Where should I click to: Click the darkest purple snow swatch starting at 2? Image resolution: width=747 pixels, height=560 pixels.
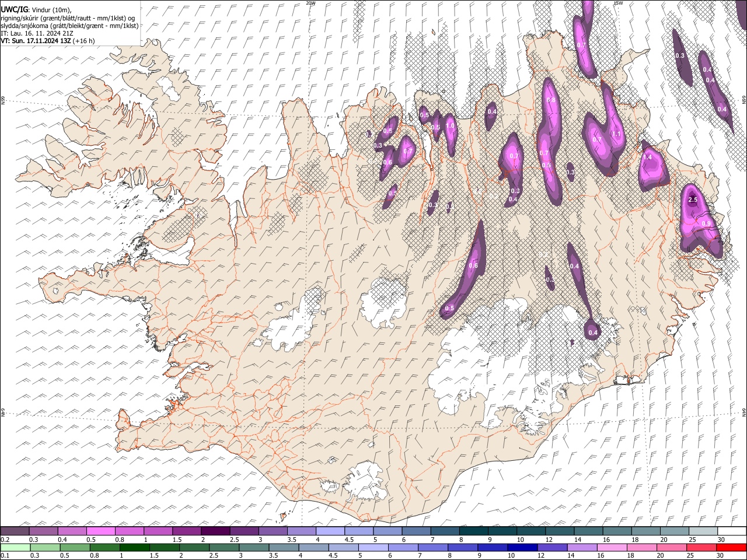[x=215, y=531]
